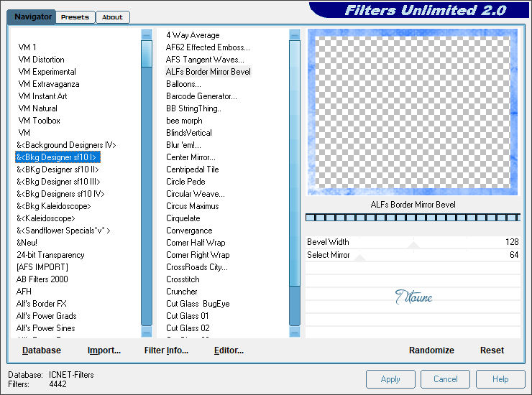Viewport: 532px width, 395px height.
Task: Select 24-bit Transparency category
Action: [50, 255]
